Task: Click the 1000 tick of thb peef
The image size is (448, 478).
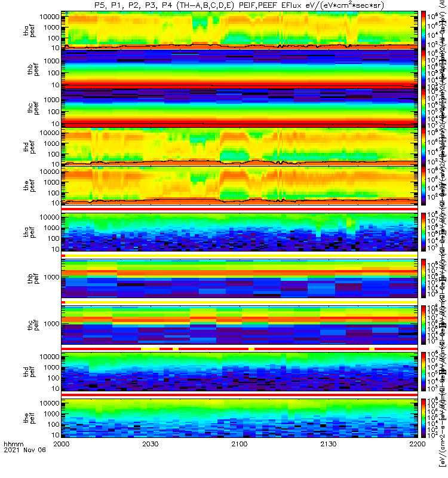Action: (51, 61)
